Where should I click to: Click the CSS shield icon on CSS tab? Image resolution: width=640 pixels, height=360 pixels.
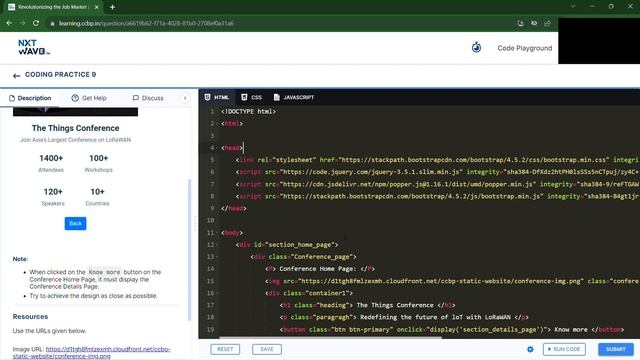click(244, 97)
